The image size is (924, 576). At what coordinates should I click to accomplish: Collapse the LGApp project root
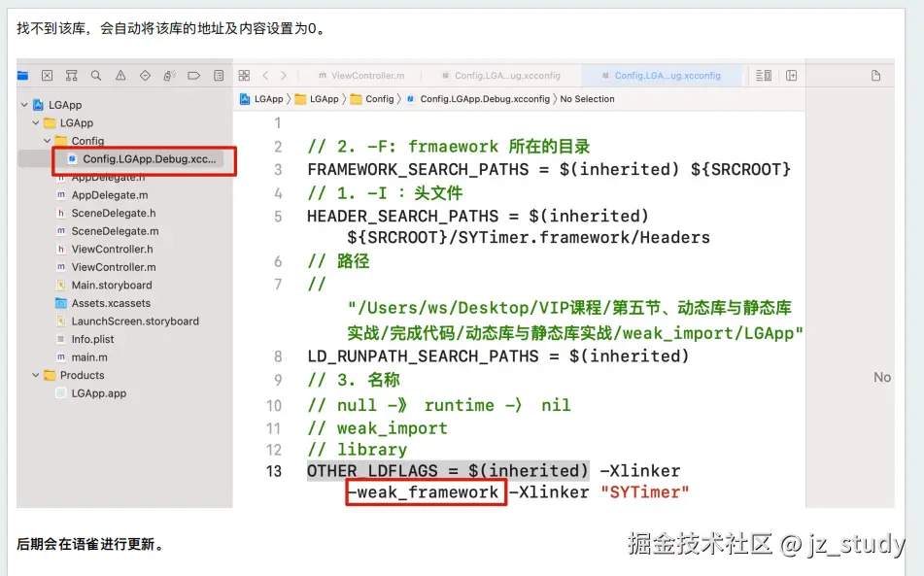(x=24, y=105)
